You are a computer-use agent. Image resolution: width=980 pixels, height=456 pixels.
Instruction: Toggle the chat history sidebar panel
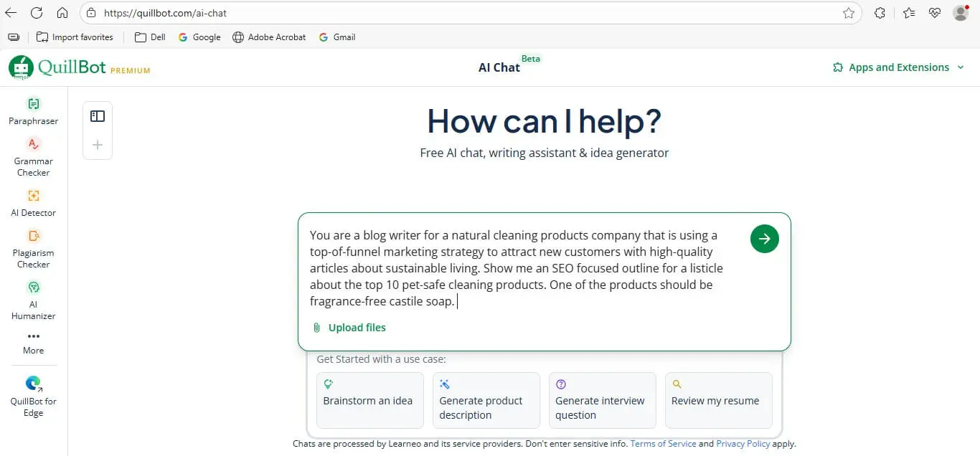tap(98, 116)
